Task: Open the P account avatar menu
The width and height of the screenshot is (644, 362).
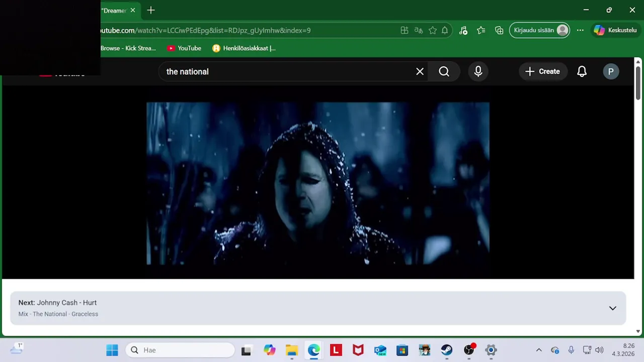Action: coord(611,71)
